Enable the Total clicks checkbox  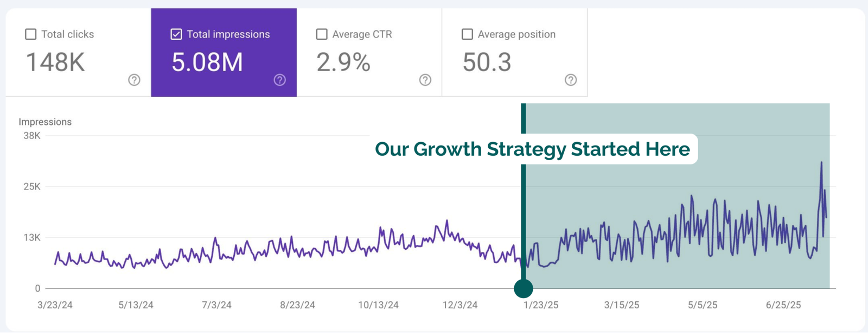31,34
